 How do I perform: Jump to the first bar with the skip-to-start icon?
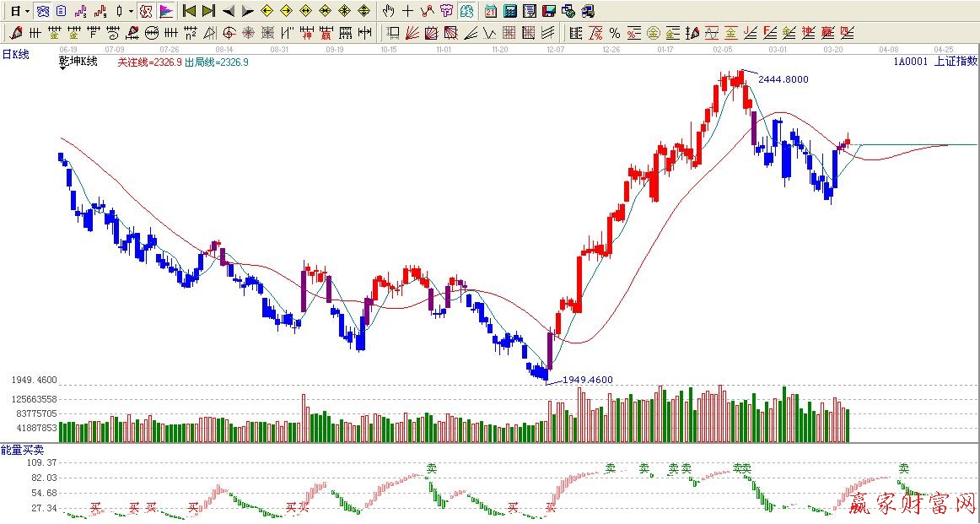(x=189, y=11)
